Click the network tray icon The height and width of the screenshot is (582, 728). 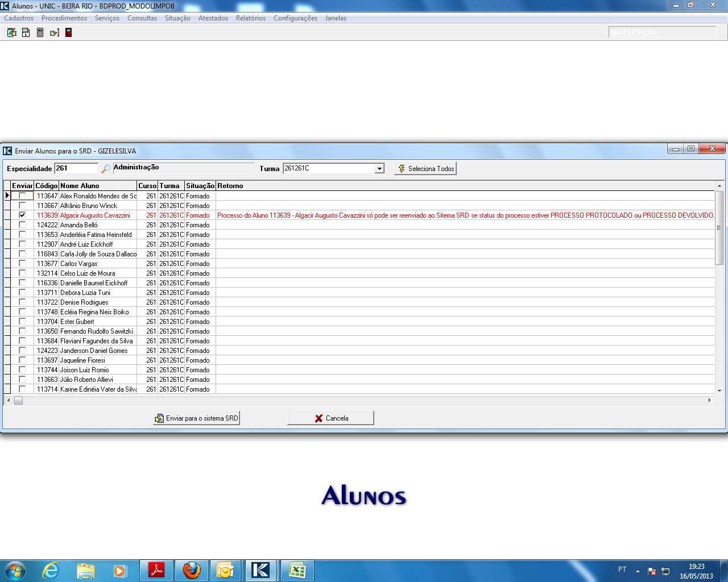point(665,571)
